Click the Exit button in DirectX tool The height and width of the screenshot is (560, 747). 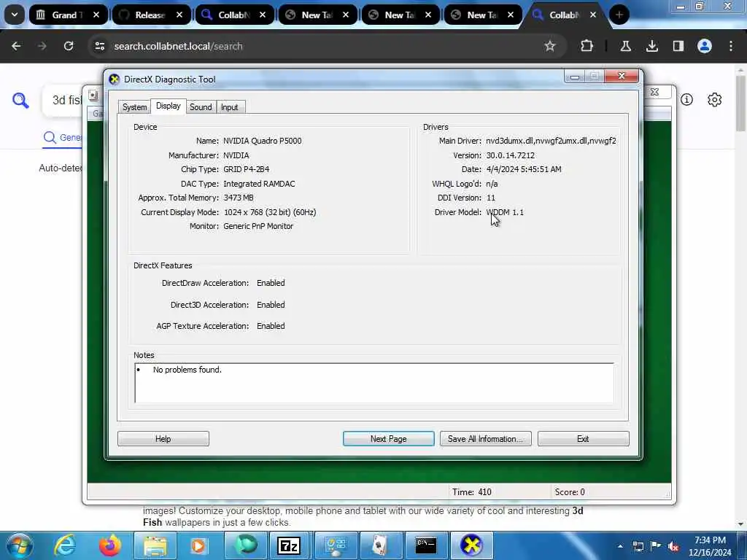(x=583, y=438)
